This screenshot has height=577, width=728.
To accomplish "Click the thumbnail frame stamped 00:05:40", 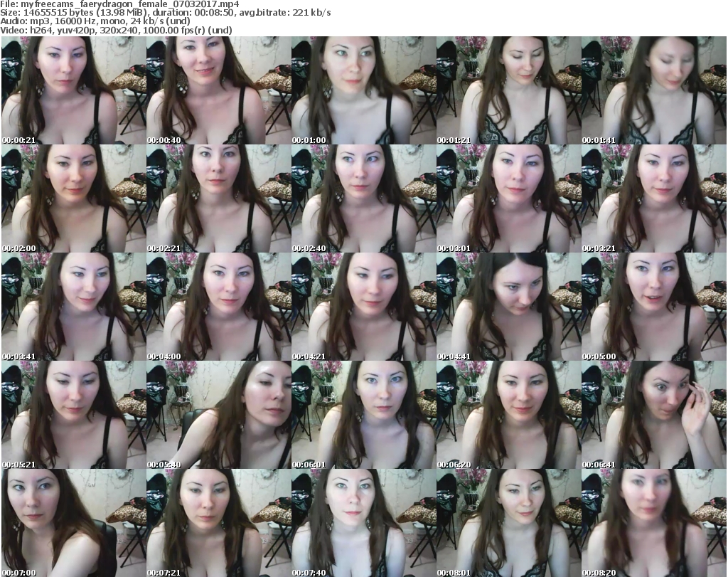I will point(219,415).
